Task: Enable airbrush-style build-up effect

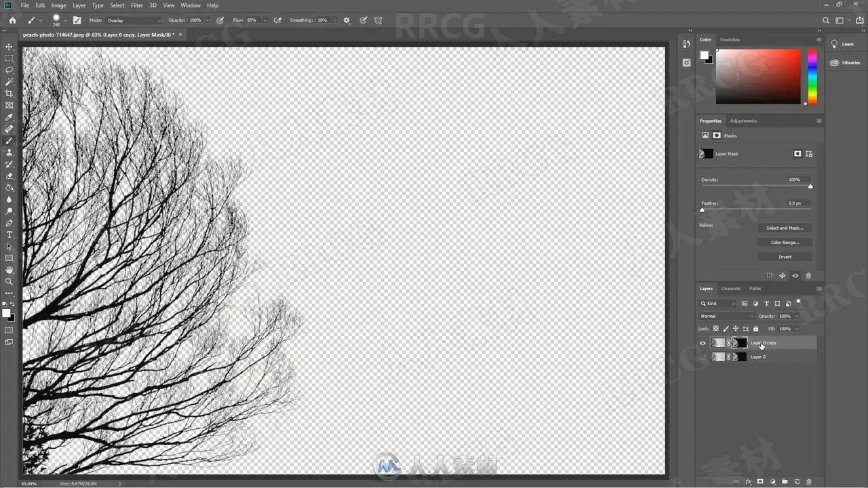Action: click(x=277, y=20)
